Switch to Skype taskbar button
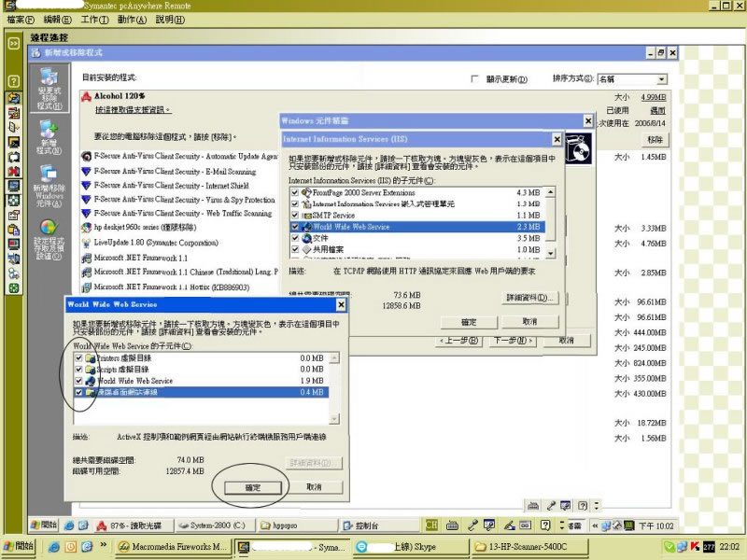This screenshot has width=747, height=560. tap(410, 547)
